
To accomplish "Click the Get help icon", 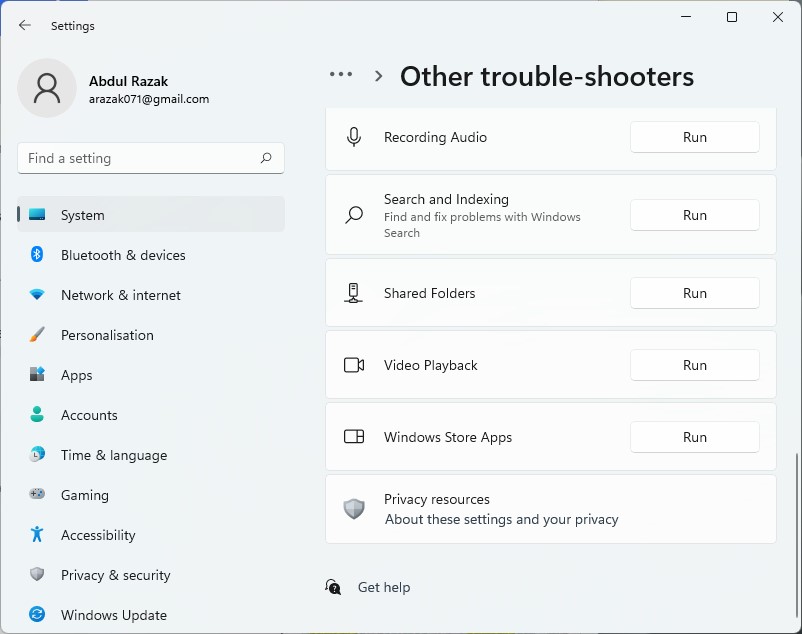I will [x=333, y=587].
